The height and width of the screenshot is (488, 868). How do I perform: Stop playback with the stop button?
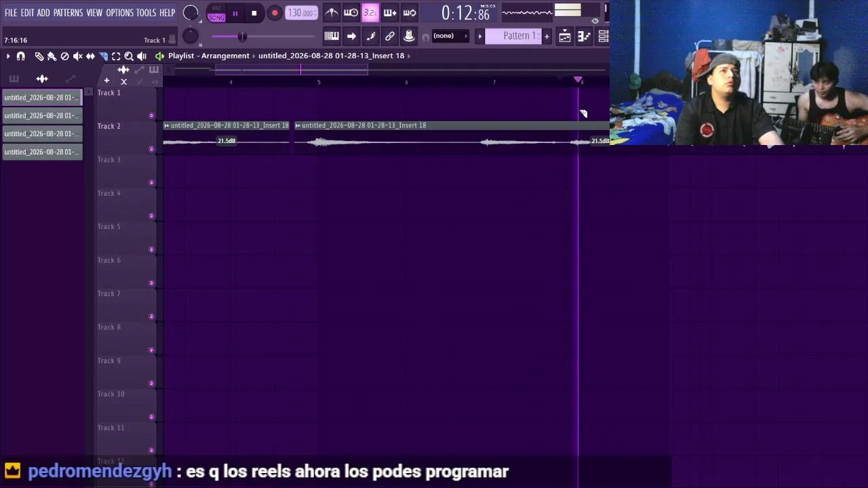click(x=254, y=13)
